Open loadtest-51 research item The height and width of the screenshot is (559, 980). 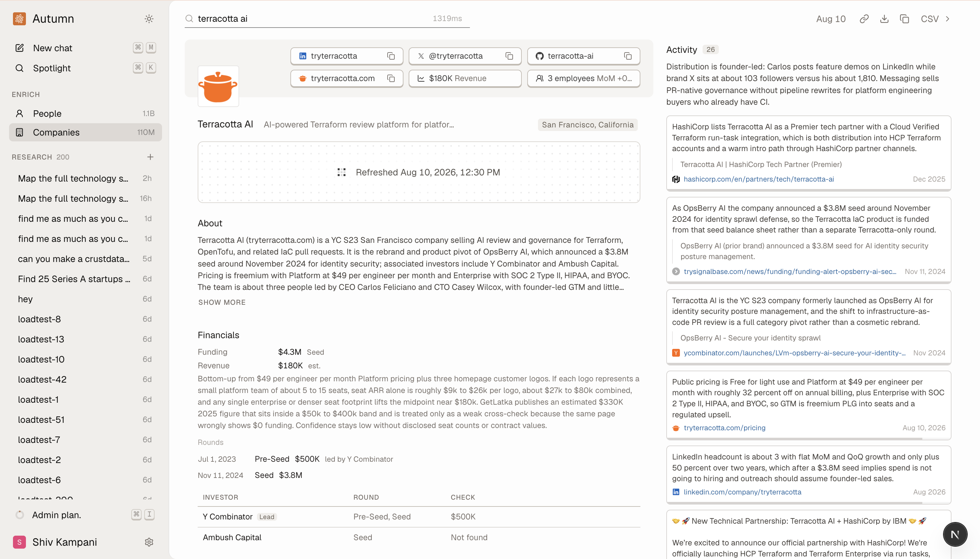click(85, 419)
